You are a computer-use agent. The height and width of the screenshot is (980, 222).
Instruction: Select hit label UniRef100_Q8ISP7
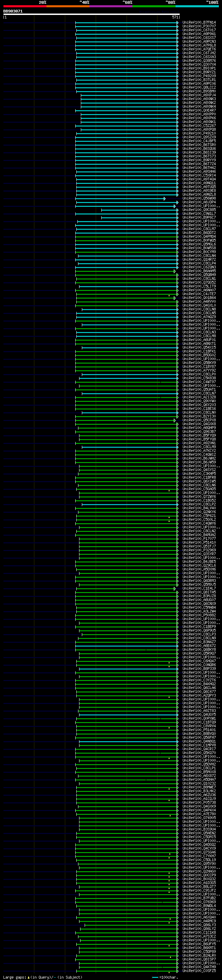199,959
